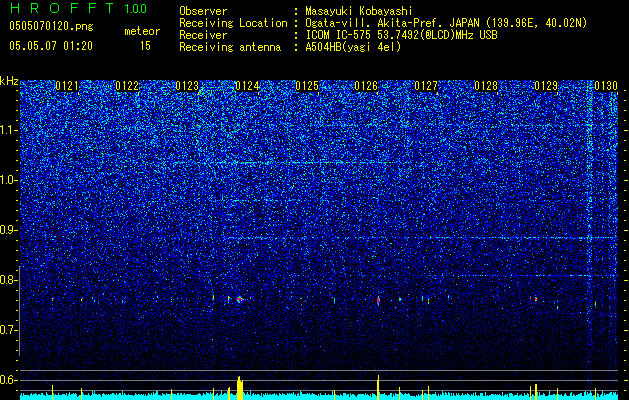
Task: Click the 0127 time marker
Action: 426,86
